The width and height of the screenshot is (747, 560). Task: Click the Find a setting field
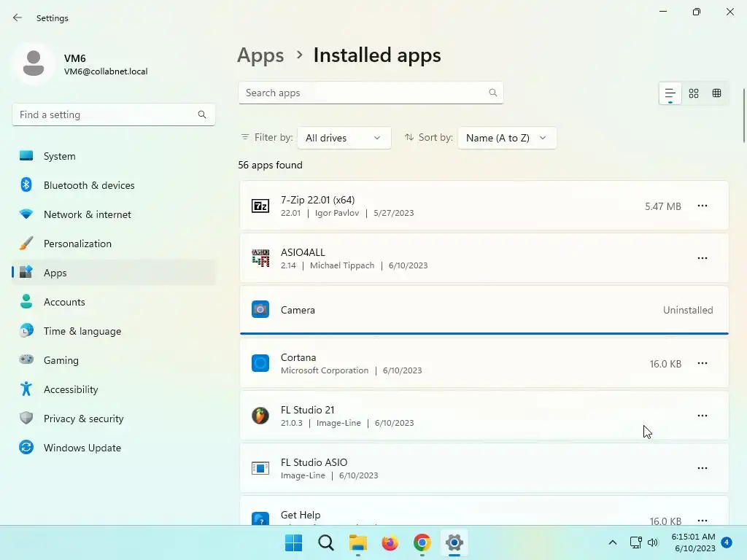click(x=113, y=114)
